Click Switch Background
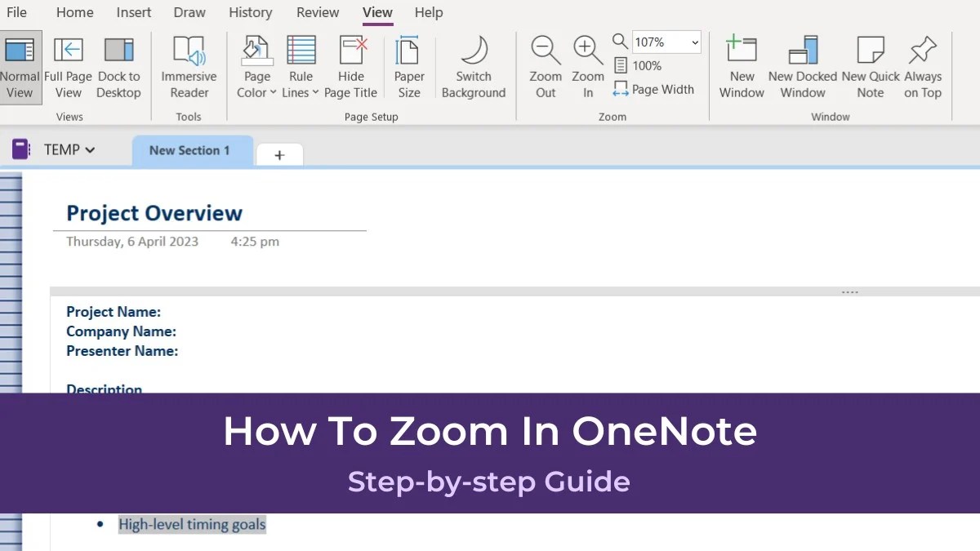This screenshot has height=551, width=980. tap(474, 65)
